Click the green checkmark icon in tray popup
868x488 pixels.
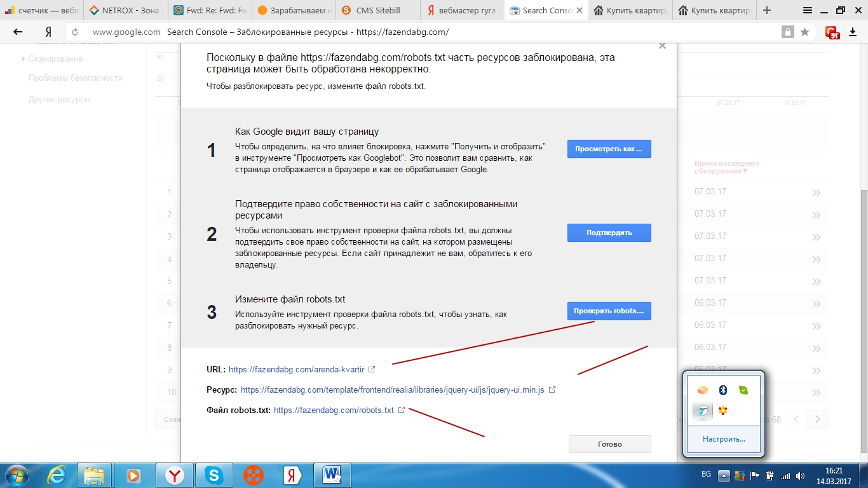point(743,390)
